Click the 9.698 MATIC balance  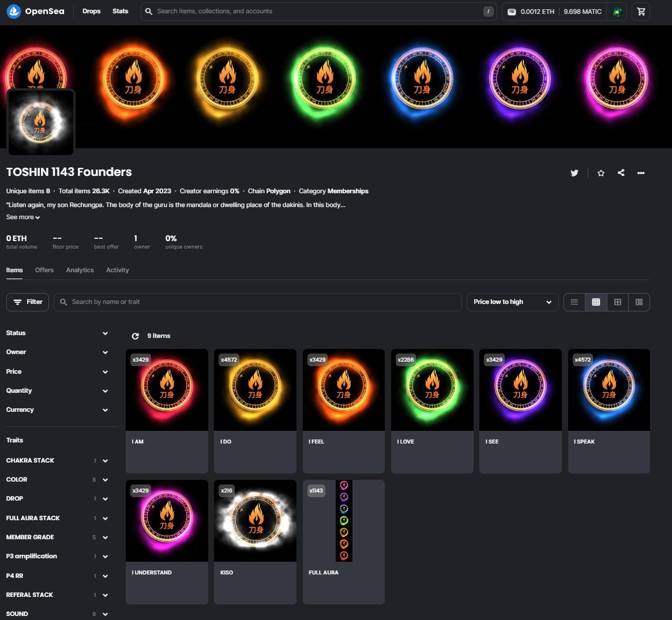(583, 12)
